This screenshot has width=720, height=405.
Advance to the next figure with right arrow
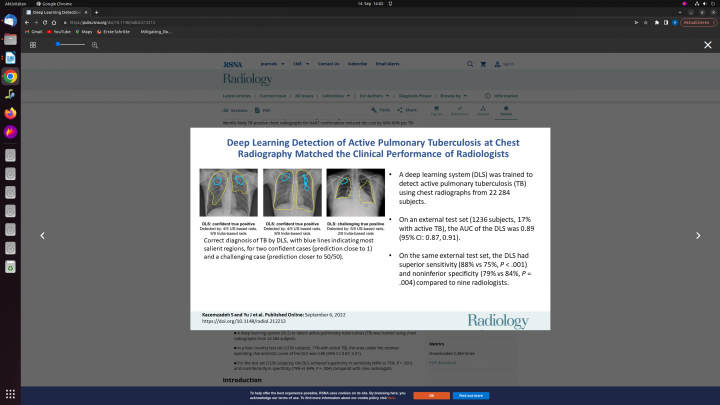[698, 236]
